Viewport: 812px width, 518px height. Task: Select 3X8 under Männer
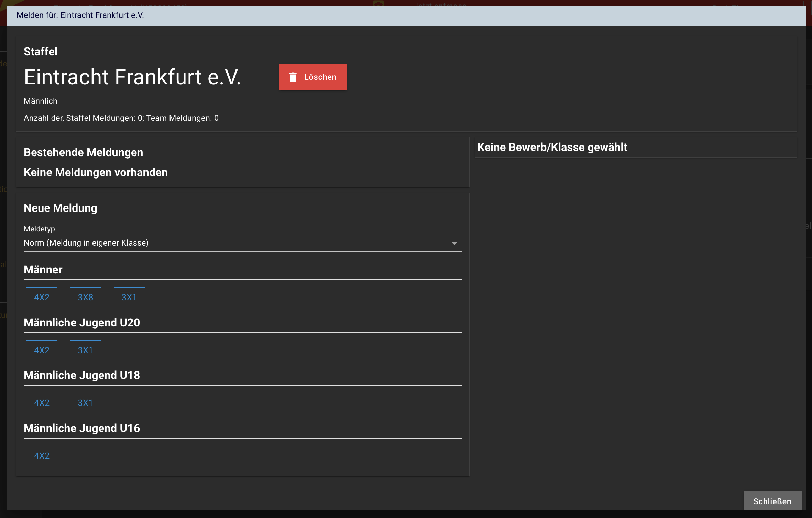86,297
